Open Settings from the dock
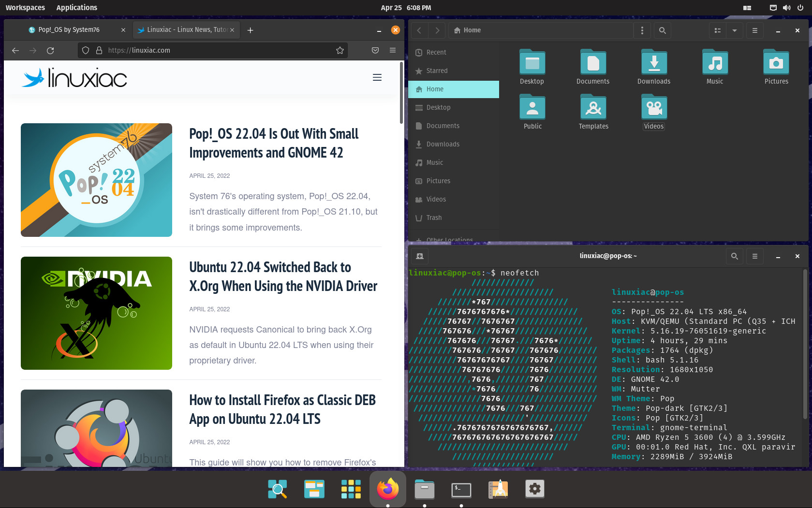The image size is (812, 508). tap(535, 489)
